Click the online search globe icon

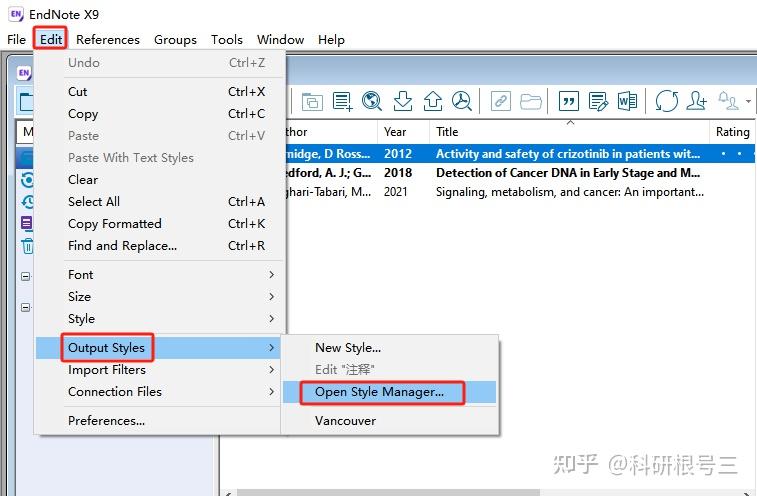[x=372, y=101]
